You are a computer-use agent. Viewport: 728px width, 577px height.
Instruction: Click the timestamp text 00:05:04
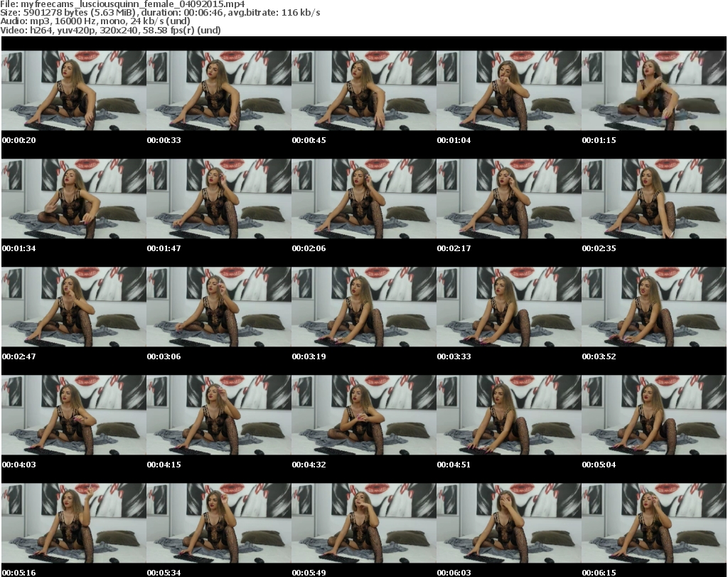click(599, 465)
